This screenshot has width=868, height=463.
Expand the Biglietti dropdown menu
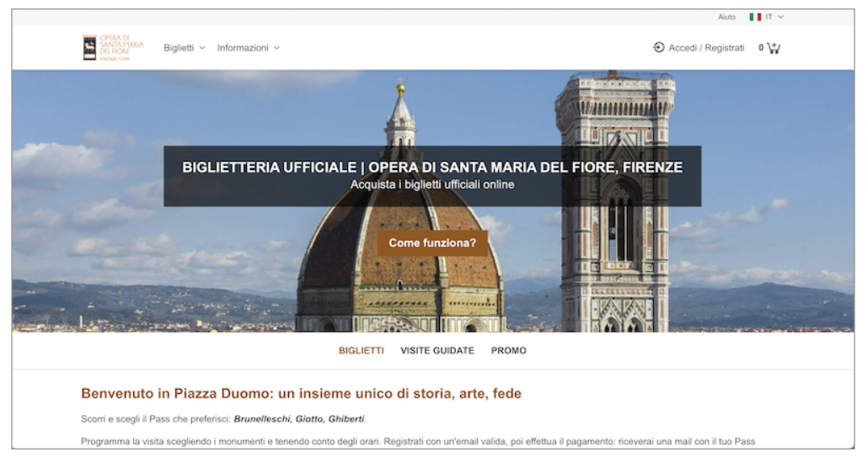[185, 48]
